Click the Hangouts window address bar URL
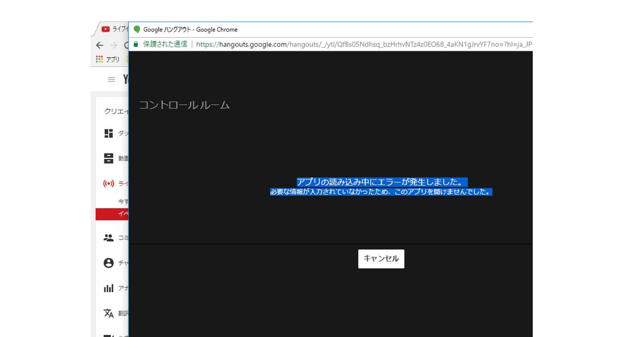This screenshot has width=644, height=337. [x=364, y=44]
